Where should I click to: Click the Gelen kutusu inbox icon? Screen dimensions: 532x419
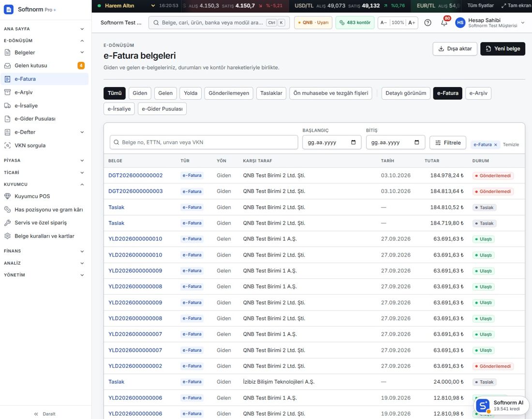[x=7, y=65]
